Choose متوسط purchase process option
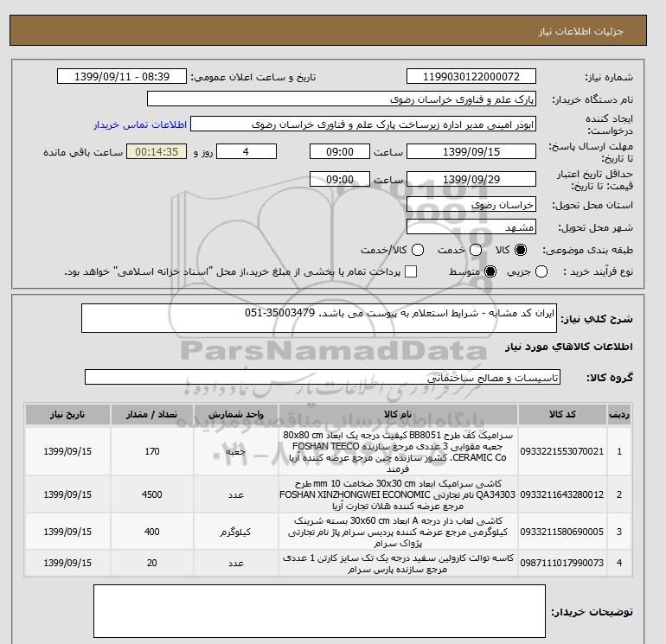Image resolution: width=666 pixels, height=644 pixels. [490, 271]
